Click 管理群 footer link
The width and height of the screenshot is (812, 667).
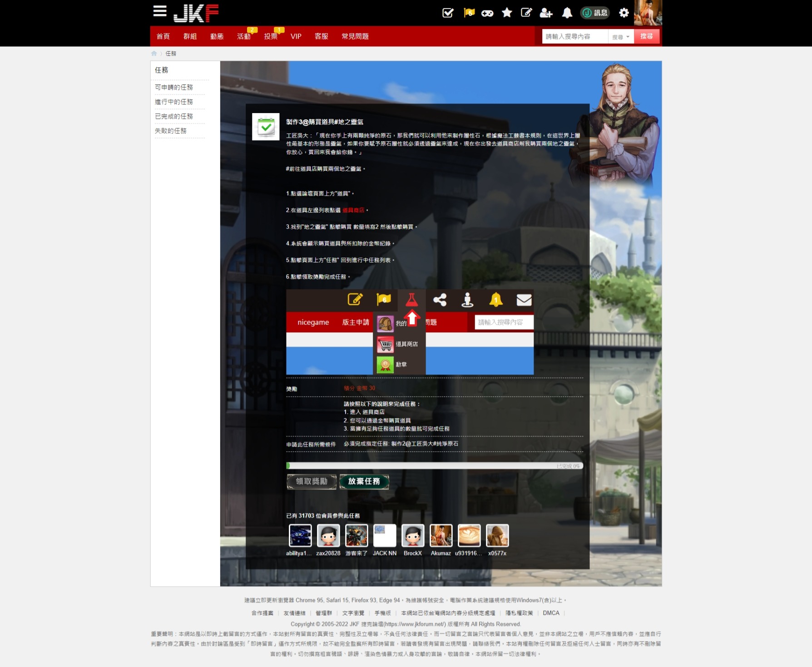point(324,613)
